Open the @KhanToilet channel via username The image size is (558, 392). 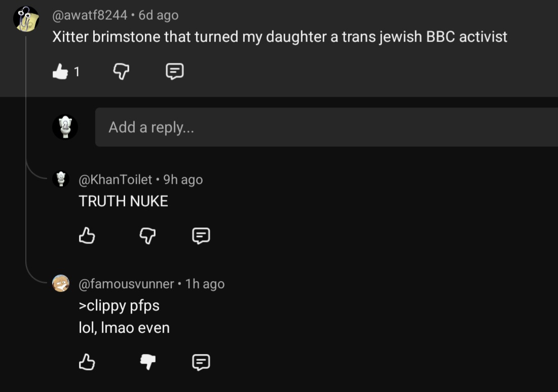pyautogui.click(x=116, y=179)
